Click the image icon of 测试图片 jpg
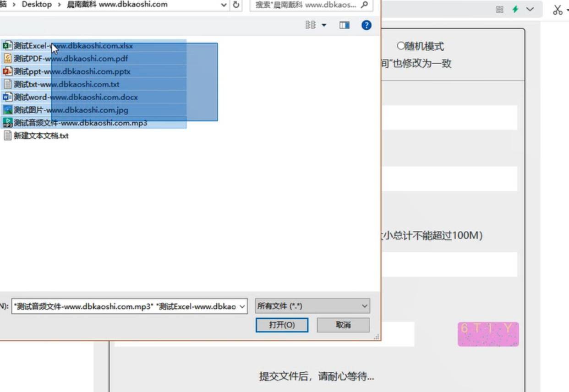Image resolution: width=569 pixels, height=392 pixels. click(7, 110)
